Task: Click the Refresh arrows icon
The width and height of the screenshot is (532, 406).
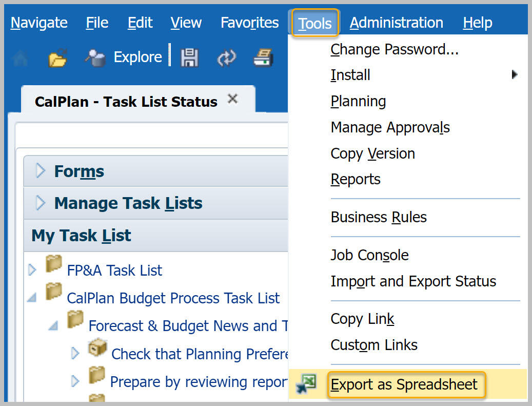Action: pyautogui.click(x=226, y=57)
